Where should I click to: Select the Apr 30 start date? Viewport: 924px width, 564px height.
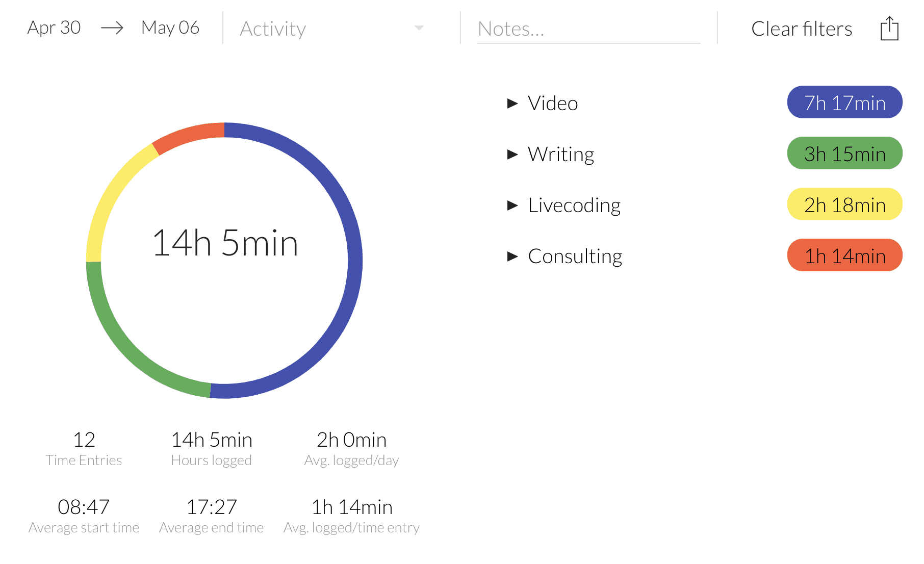[54, 28]
